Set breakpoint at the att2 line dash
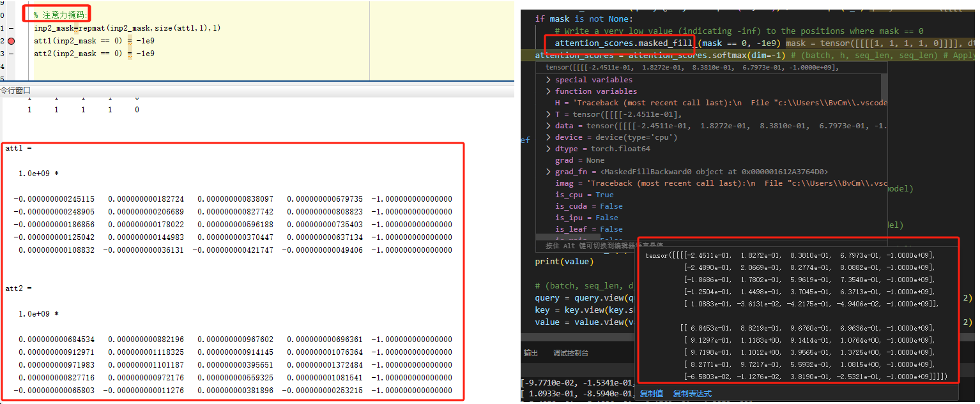The width and height of the screenshot is (980, 404). point(11,54)
